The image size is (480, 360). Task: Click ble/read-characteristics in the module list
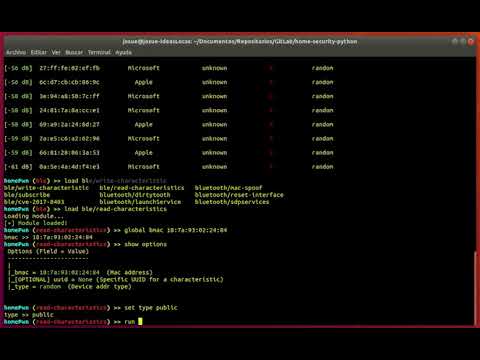[x=142, y=188]
